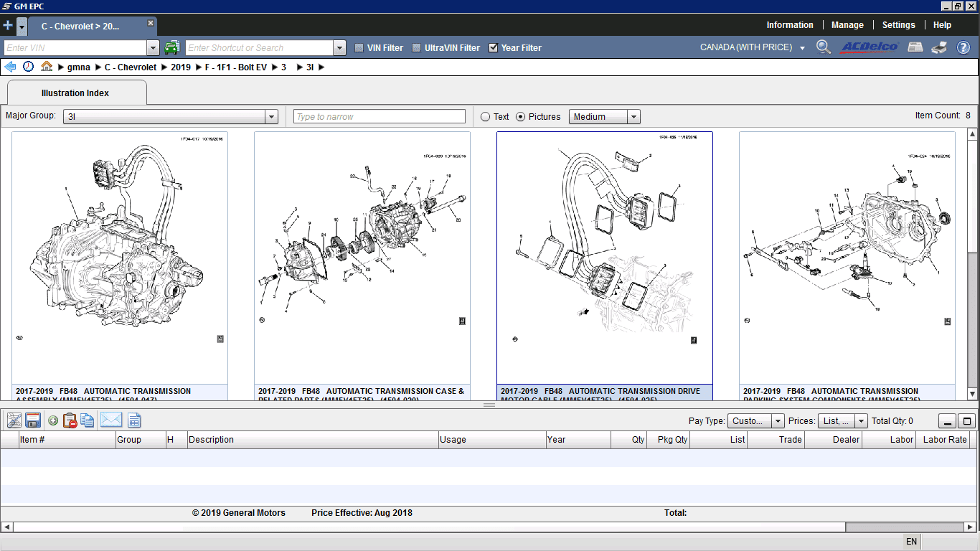Click the envelope email icon
The height and width of the screenshot is (551, 980).
(x=111, y=420)
